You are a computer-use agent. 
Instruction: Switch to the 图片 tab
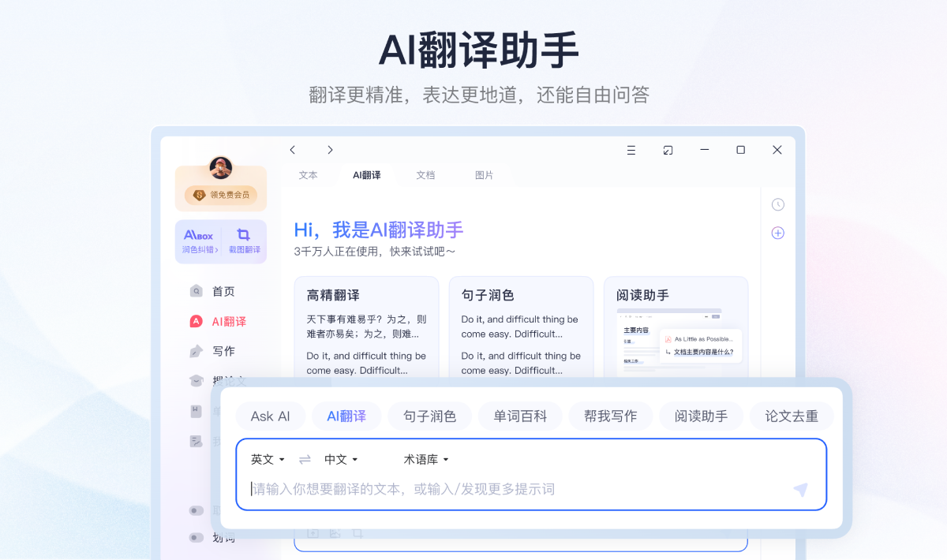pyautogui.click(x=484, y=175)
